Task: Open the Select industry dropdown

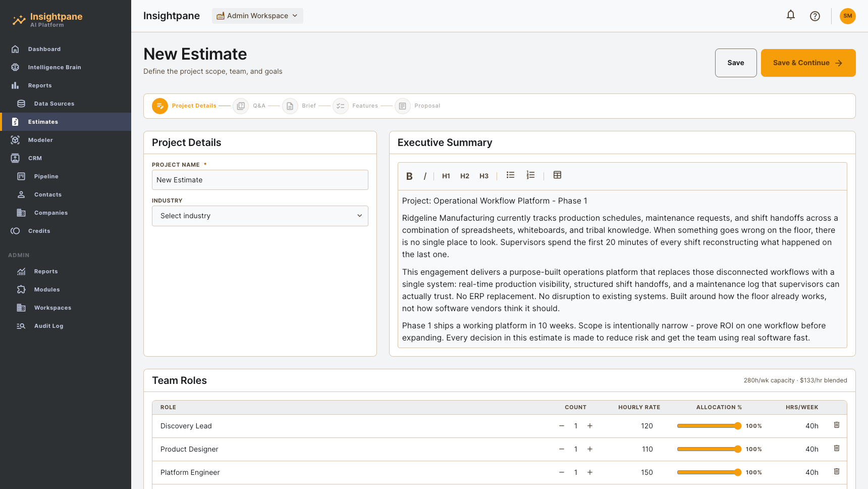Action: pyautogui.click(x=260, y=216)
